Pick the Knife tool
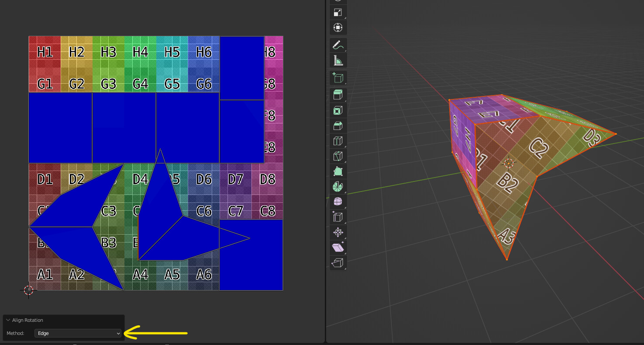This screenshot has width=644, height=345. pos(338,156)
